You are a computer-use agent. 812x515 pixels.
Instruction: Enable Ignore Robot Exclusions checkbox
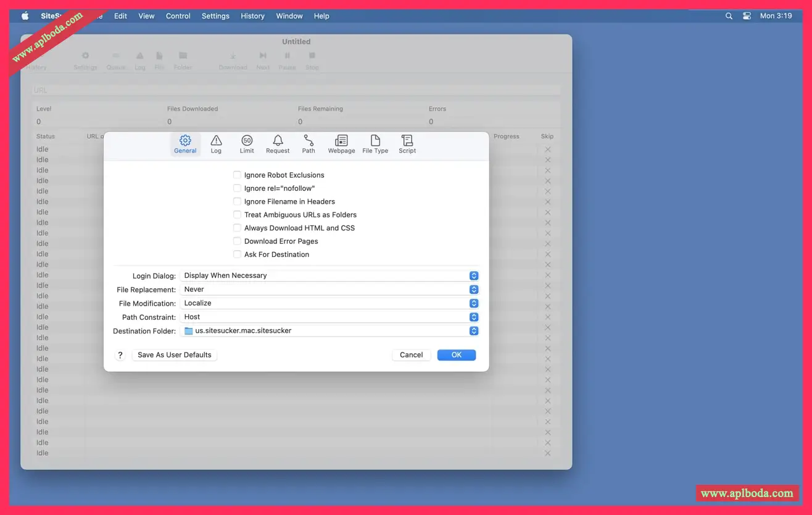(x=237, y=175)
